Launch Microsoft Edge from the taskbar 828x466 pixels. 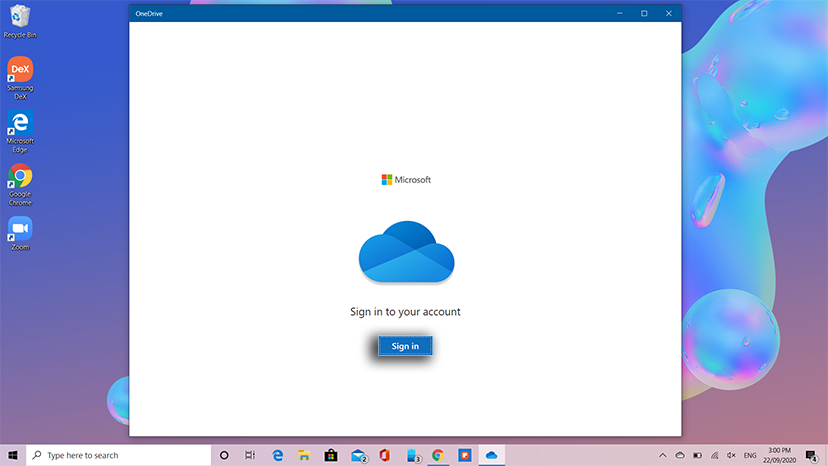(277, 455)
